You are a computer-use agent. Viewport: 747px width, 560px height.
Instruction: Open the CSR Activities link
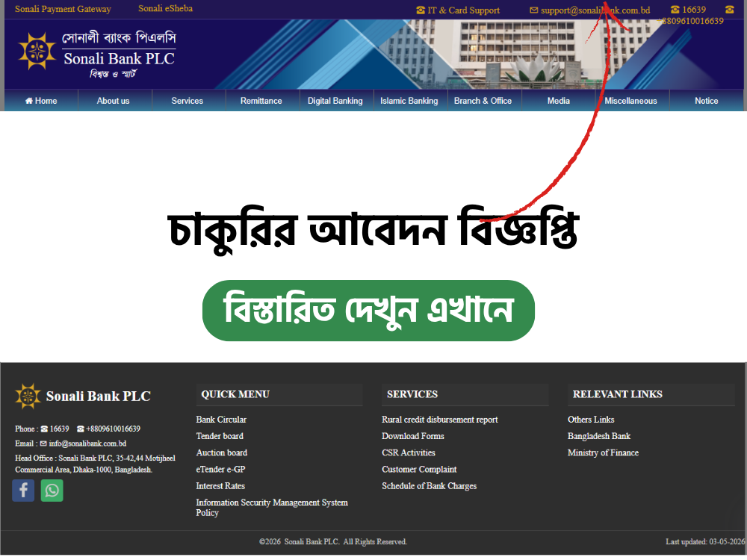pos(409,453)
